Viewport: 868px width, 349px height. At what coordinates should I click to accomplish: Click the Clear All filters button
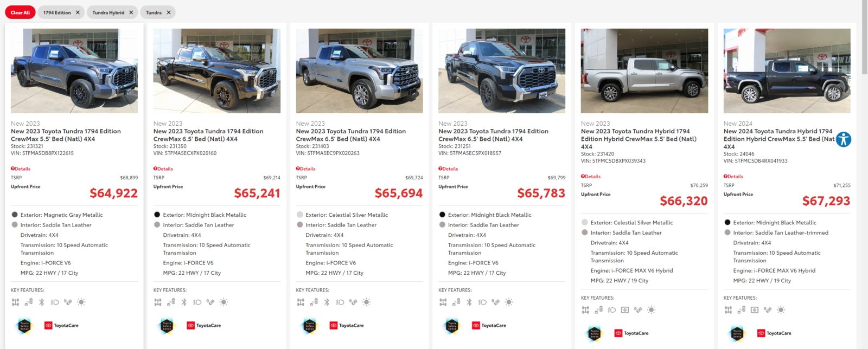20,12
